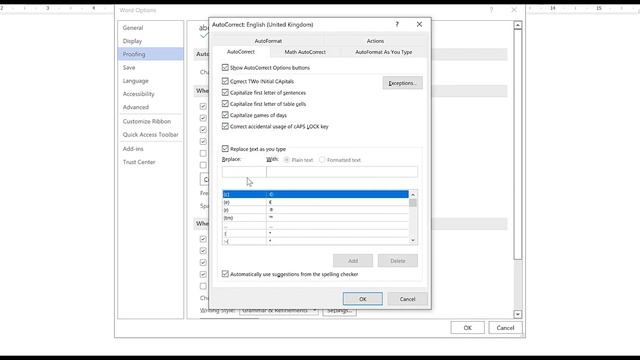Click Word Options scroll up arrow

pos(518,25)
